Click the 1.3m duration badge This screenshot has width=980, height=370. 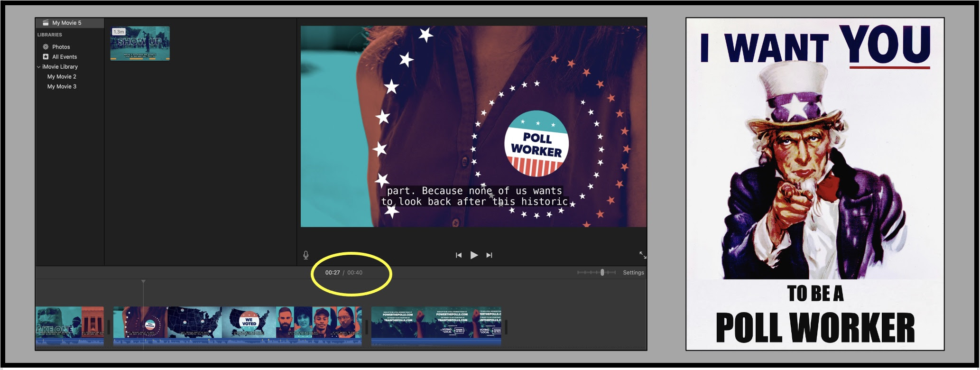[119, 32]
